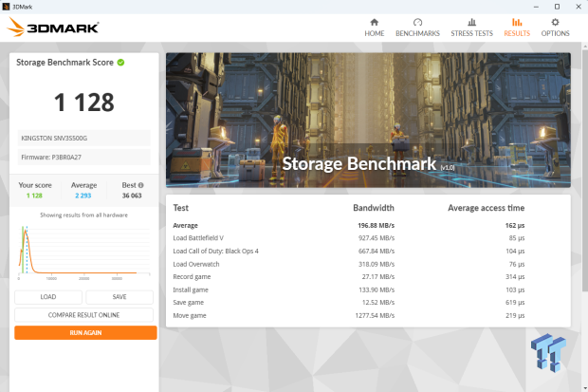
Task: Click the Load Battlefield V row
Action: tap(349, 238)
